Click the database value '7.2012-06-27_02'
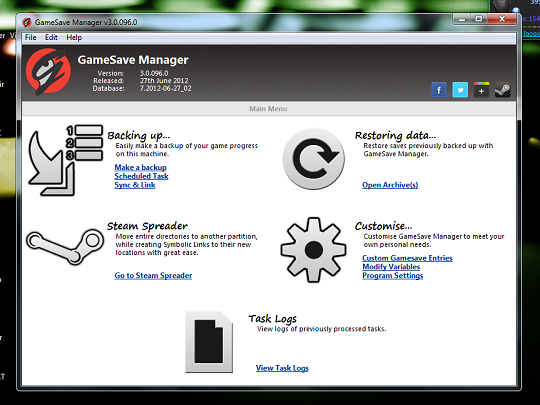Image resolution: width=540 pixels, height=405 pixels. pyautogui.click(x=165, y=88)
